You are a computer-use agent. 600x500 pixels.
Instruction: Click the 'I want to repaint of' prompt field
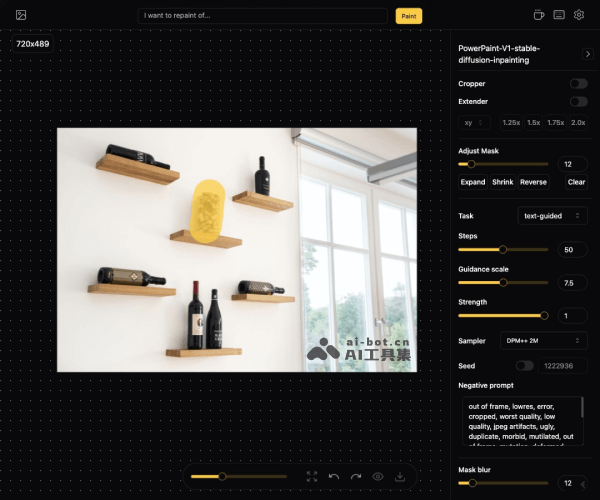pos(263,16)
